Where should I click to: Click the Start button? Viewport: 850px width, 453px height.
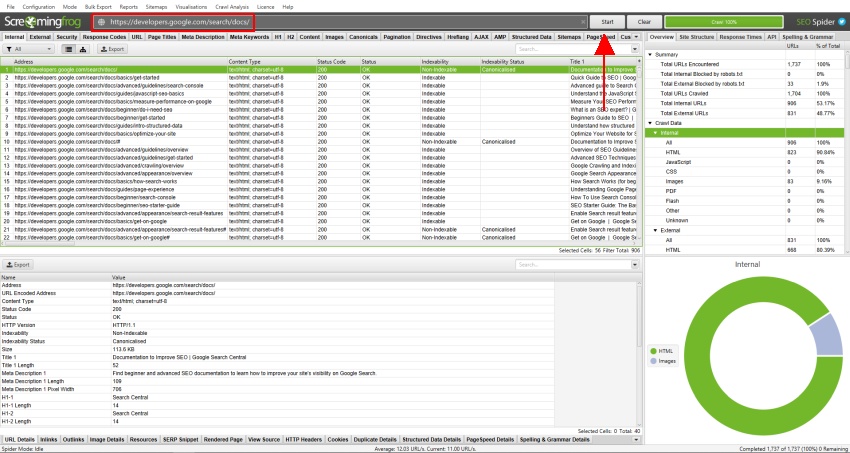[607, 22]
